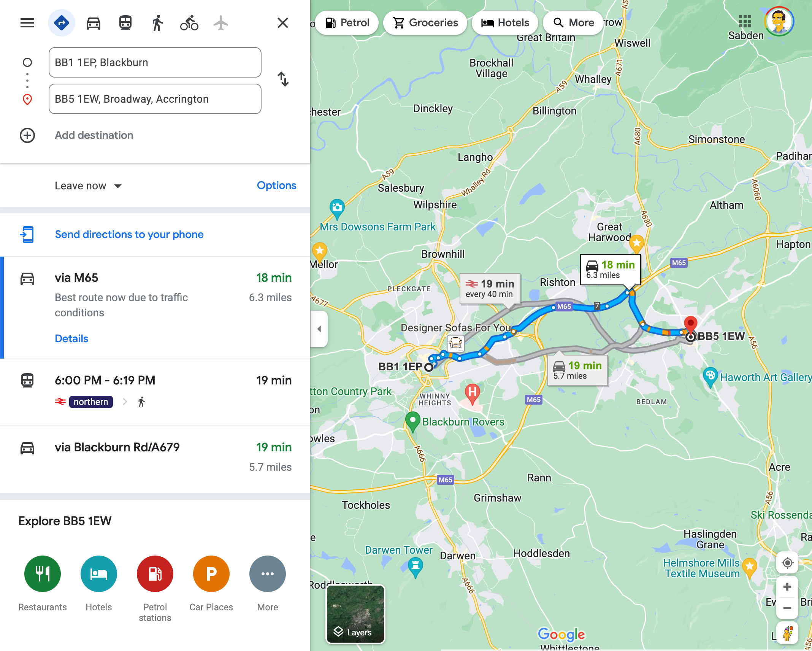Swap start and destination points
This screenshot has height=651, width=812.
pyautogui.click(x=283, y=79)
